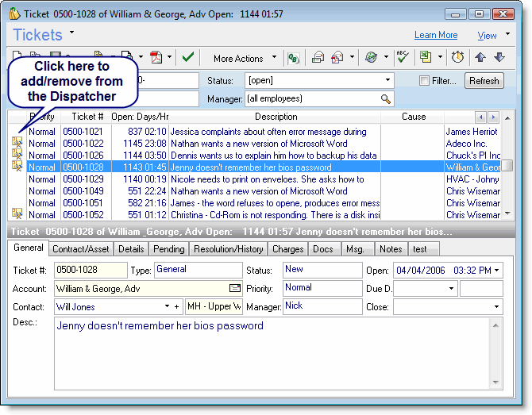The height and width of the screenshot is (415, 532).
Task: Open the Due Date dropdown
Action: point(452,288)
